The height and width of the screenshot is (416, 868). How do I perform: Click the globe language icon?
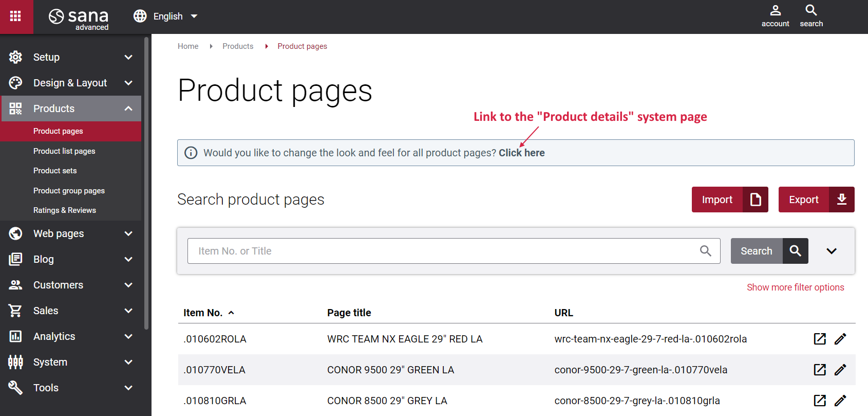[x=140, y=16]
